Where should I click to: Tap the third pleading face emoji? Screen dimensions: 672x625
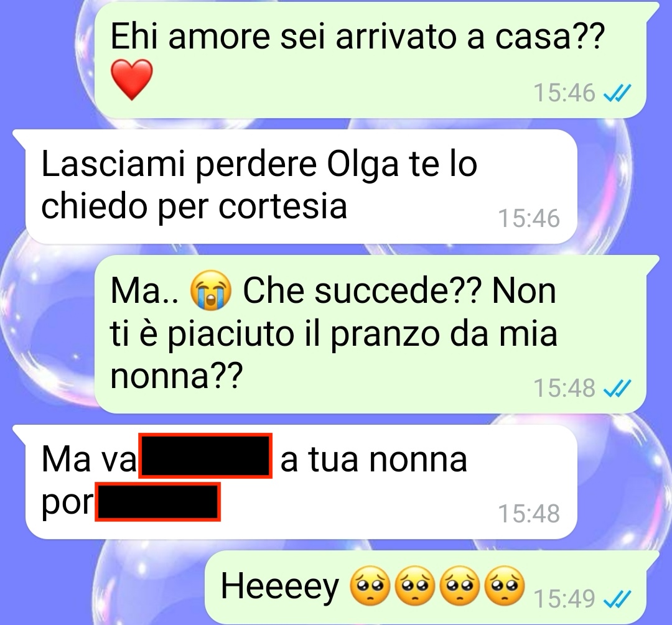click(x=460, y=586)
